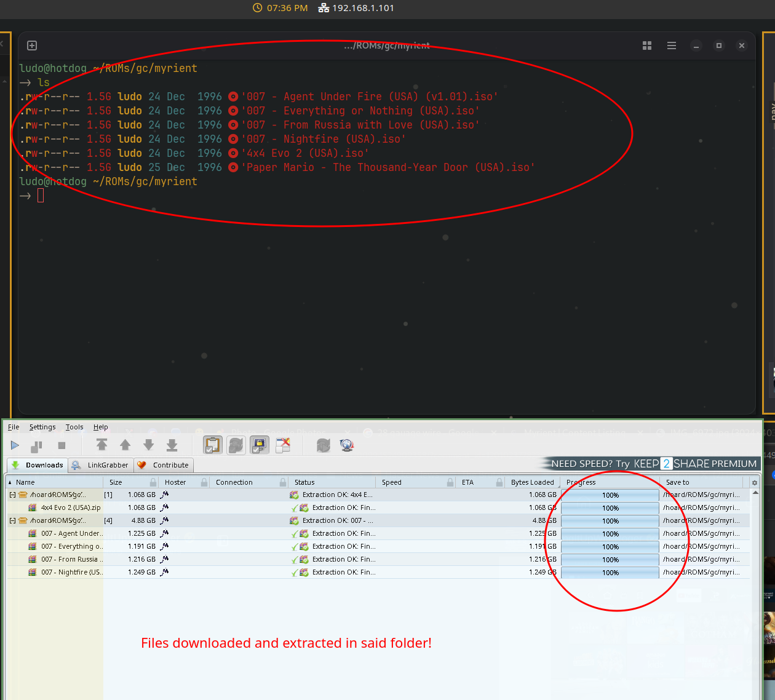Toggle lock on the Connection column
The height and width of the screenshot is (700, 775).
tap(283, 482)
